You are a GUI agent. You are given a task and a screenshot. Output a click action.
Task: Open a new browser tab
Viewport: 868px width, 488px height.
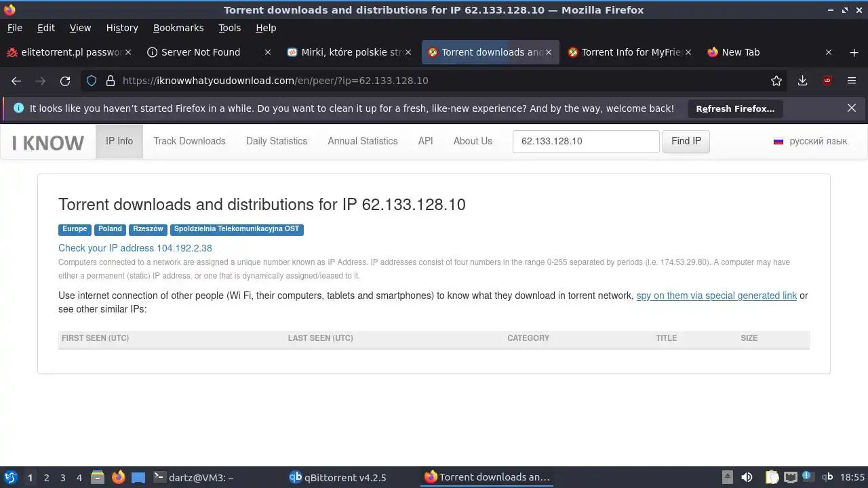(x=854, y=52)
